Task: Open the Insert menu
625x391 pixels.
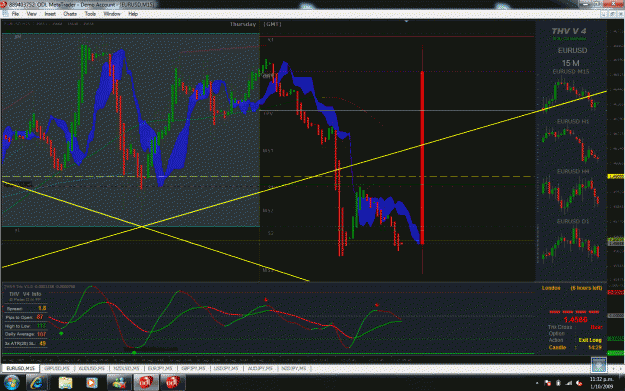Action: 50,14
